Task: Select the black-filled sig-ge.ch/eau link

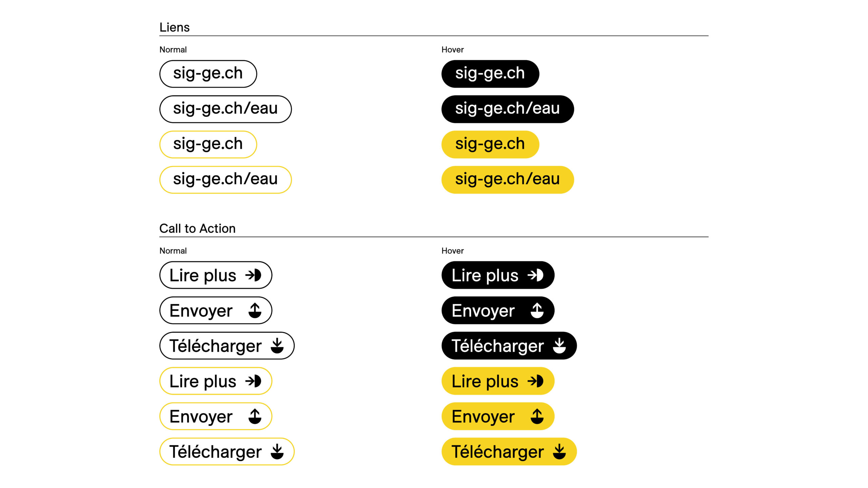Action: pyautogui.click(x=508, y=109)
